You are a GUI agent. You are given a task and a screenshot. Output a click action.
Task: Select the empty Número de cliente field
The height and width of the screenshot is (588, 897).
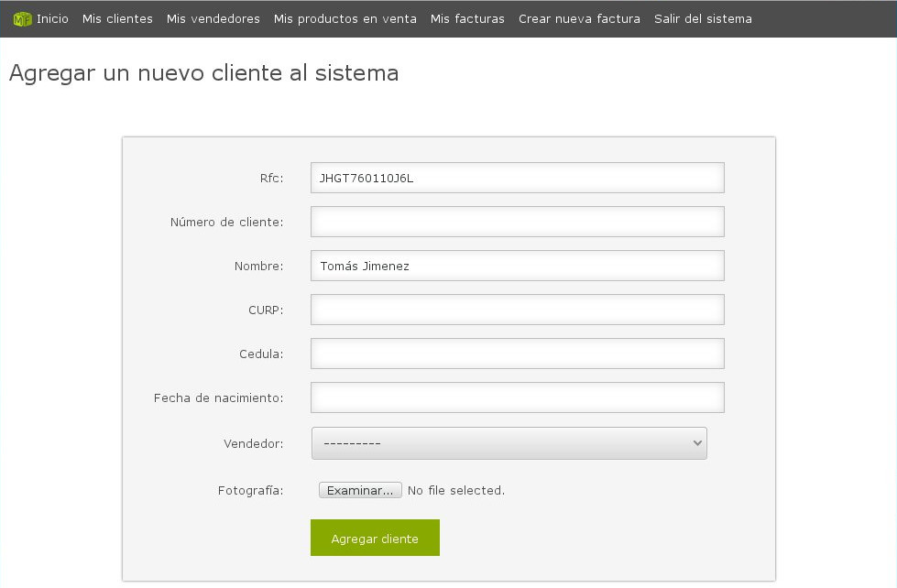(517, 221)
